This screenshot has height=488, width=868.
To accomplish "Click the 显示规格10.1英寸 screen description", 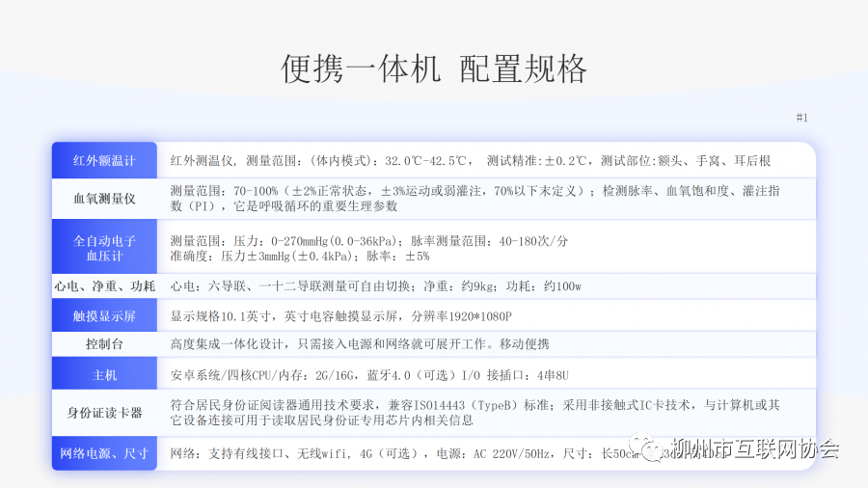I will click(341, 316).
